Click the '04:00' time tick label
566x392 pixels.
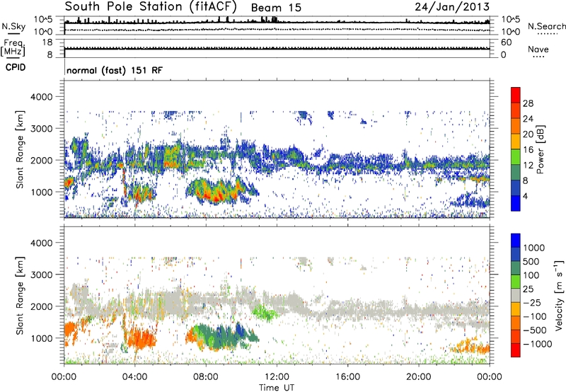pyautogui.click(x=134, y=377)
